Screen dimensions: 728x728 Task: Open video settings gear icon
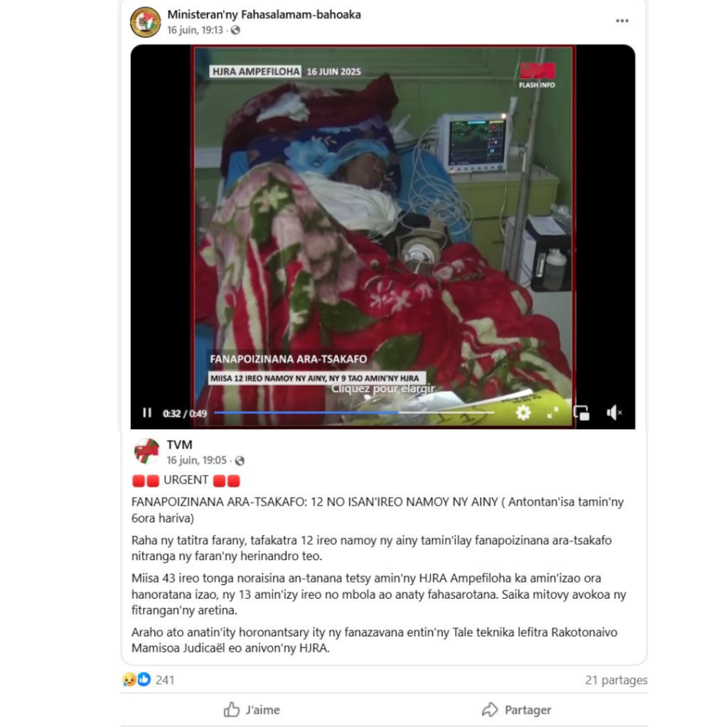coord(523,412)
